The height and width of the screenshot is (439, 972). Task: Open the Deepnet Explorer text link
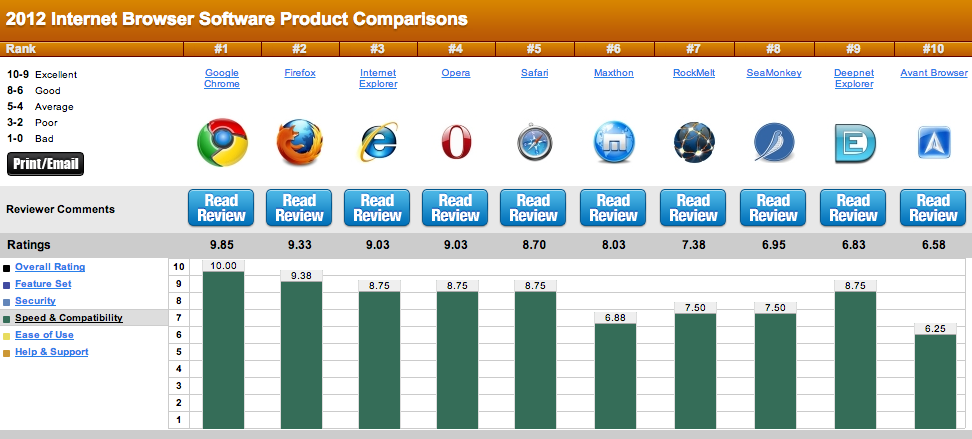[x=854, y=78]
